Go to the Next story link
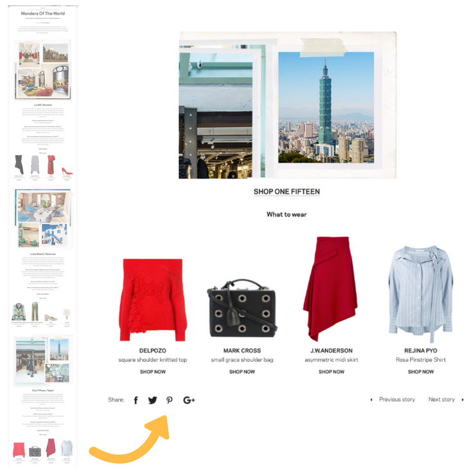 tap(441, 400)
